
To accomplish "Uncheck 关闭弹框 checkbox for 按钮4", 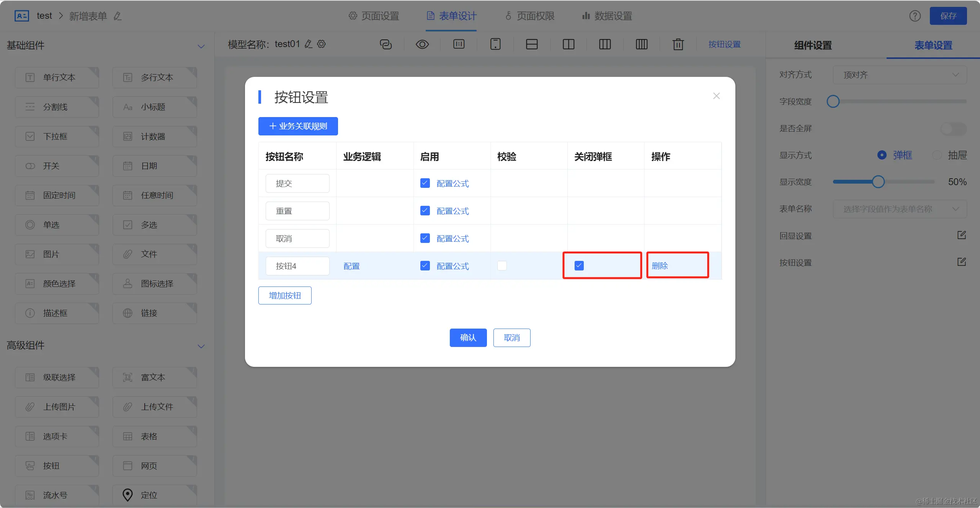I will click(579, 265).
